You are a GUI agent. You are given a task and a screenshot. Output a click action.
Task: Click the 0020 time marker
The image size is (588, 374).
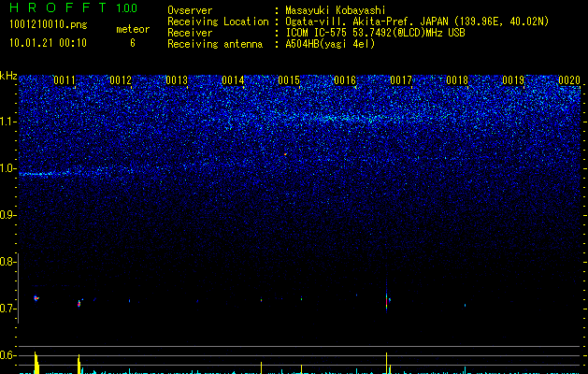pos(569,80)
